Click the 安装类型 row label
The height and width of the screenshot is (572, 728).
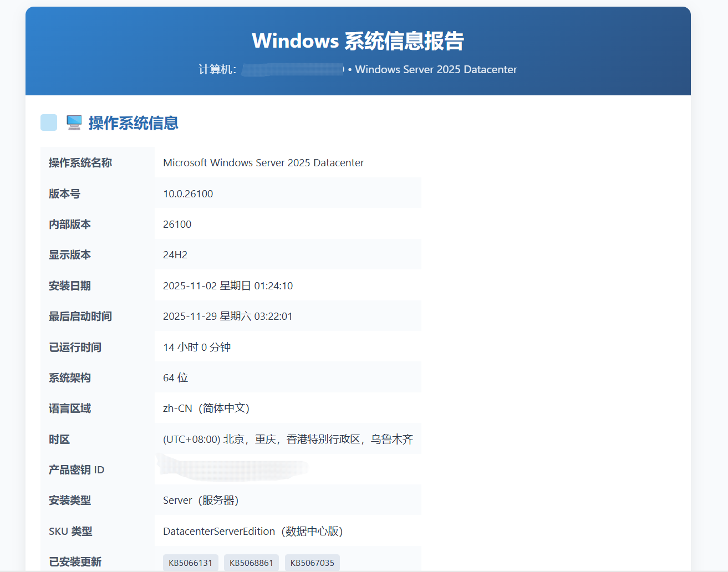click(x=70, y=500)
